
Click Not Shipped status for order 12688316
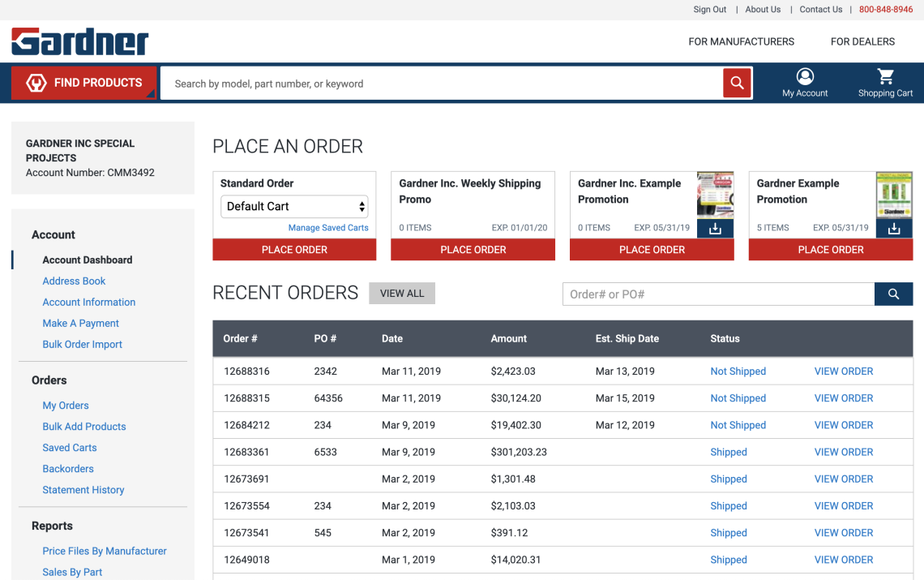pyautogui.click(x=738, y=372)
